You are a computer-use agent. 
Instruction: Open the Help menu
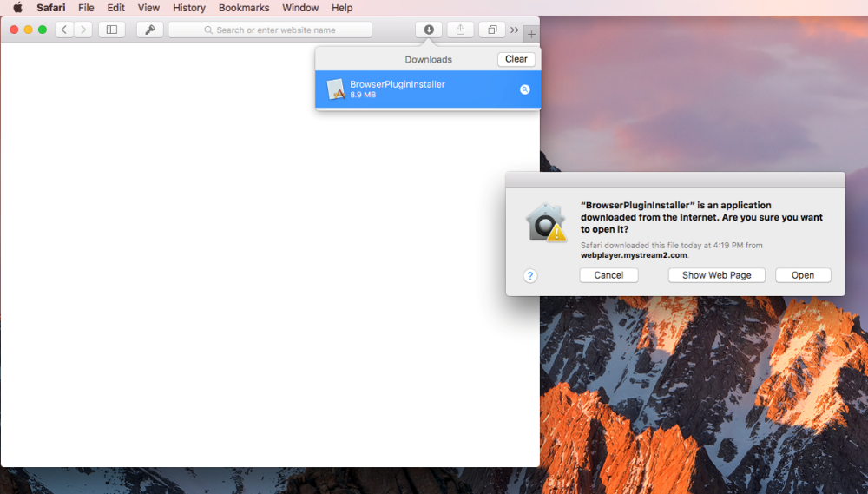342,8
